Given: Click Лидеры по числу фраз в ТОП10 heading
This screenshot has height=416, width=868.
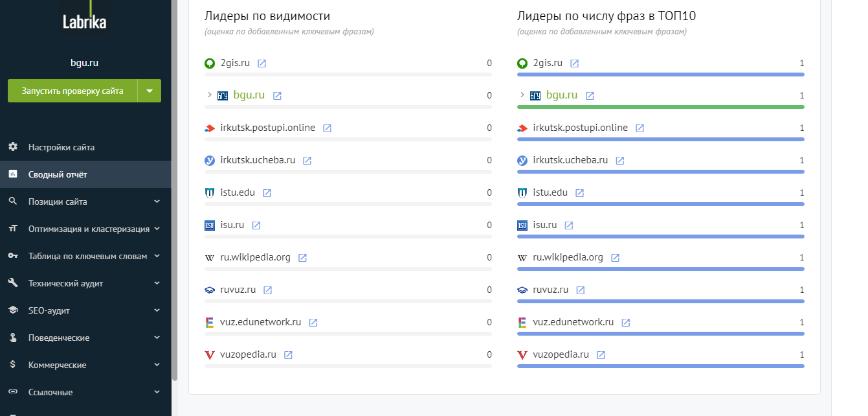Looking at the screenshot, I should click(606, 16).
